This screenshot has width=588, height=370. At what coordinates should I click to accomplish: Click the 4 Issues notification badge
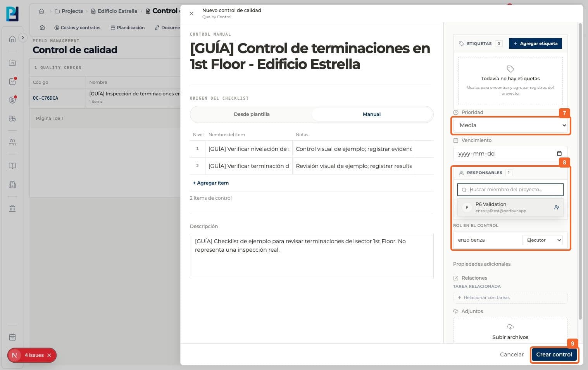[x=32, y=355]
